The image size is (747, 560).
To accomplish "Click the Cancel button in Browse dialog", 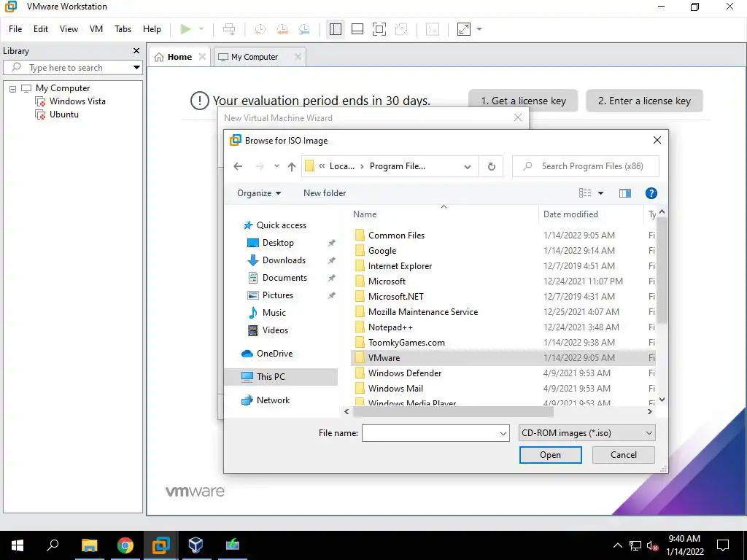I will point(623,455).
